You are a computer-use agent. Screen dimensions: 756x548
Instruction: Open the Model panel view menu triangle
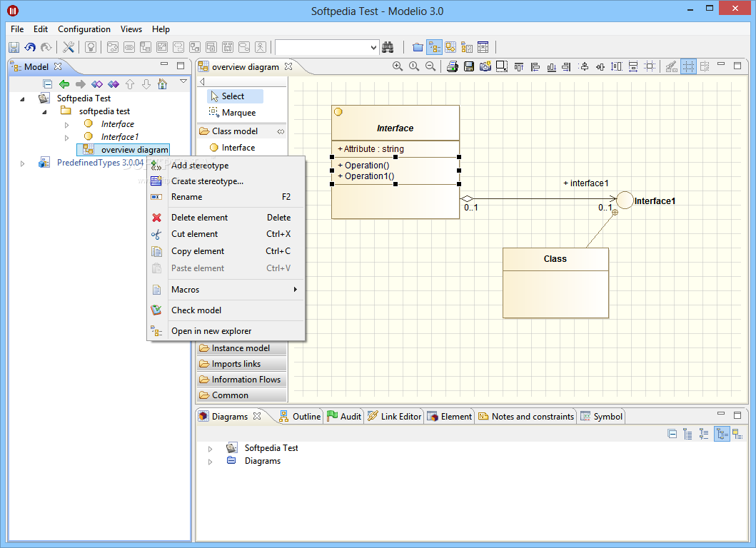183,81
